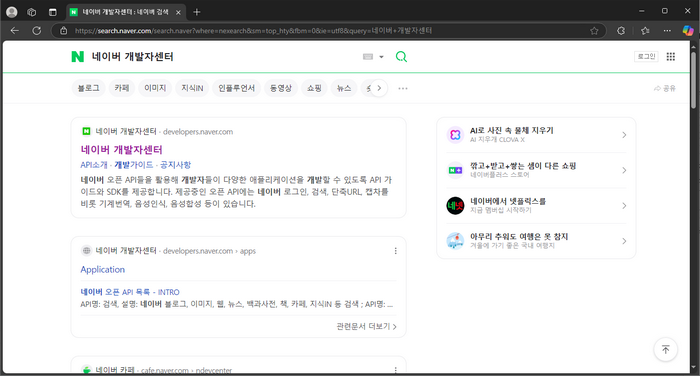Open three-dot menu on 네이버 카페 result
The width and height of the screenshot is (700, 376).
396,370
